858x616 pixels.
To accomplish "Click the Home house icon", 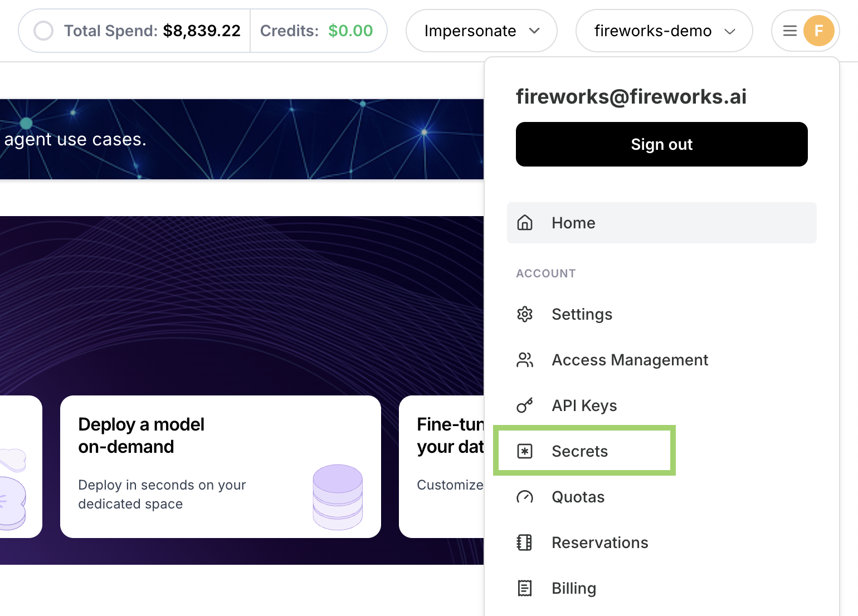I will (525, 223).
